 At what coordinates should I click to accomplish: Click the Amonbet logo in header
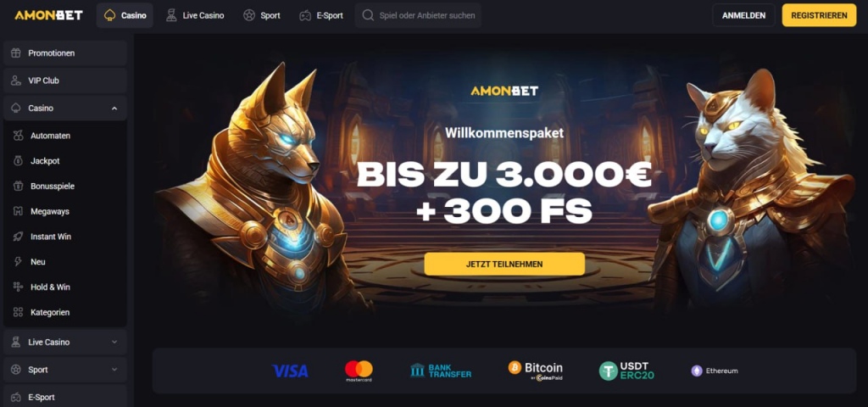pyautogui.click(x=48, y=15)
